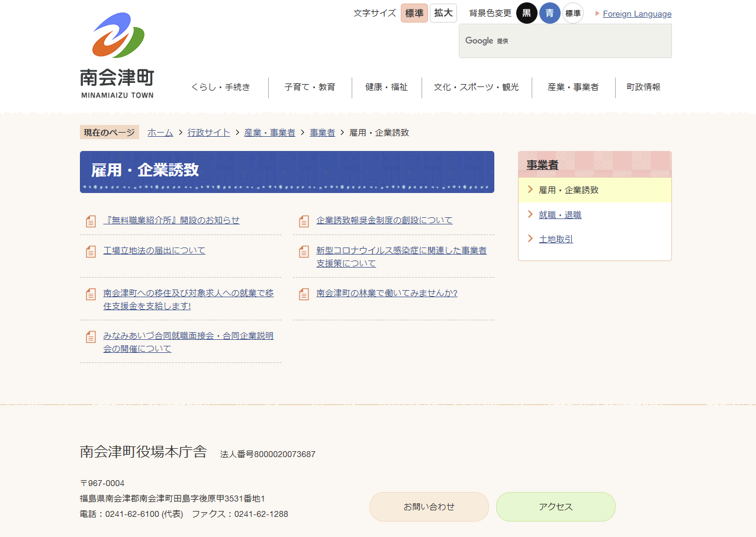Go to 産業・事業者 breadcrumb link
This screenshot has height=537, width=756.
coord(270,133)
